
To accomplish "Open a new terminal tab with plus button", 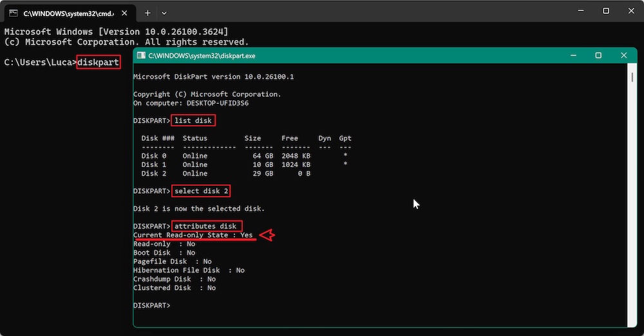I will pyautogui.click(x=147, y=13).
